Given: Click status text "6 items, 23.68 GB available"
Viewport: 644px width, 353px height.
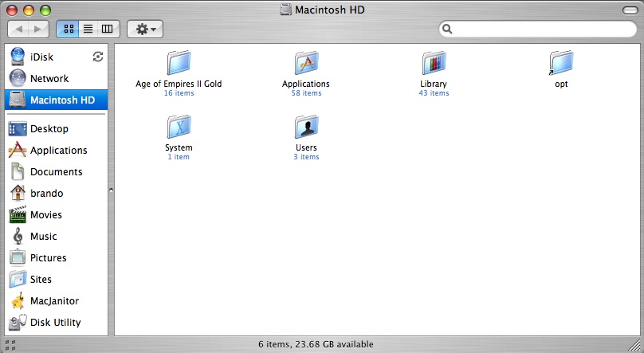Looking at the screenshot, I should [x=316, y=344].
